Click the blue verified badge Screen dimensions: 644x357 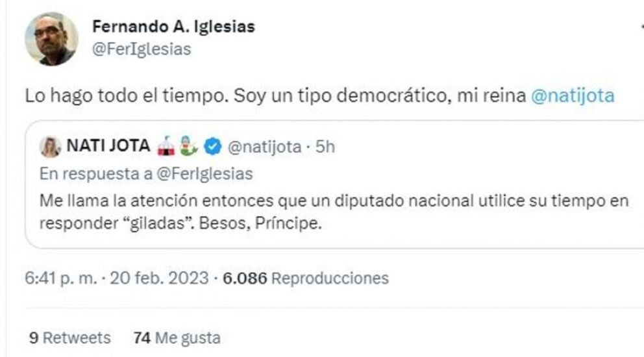coord(211,148)
